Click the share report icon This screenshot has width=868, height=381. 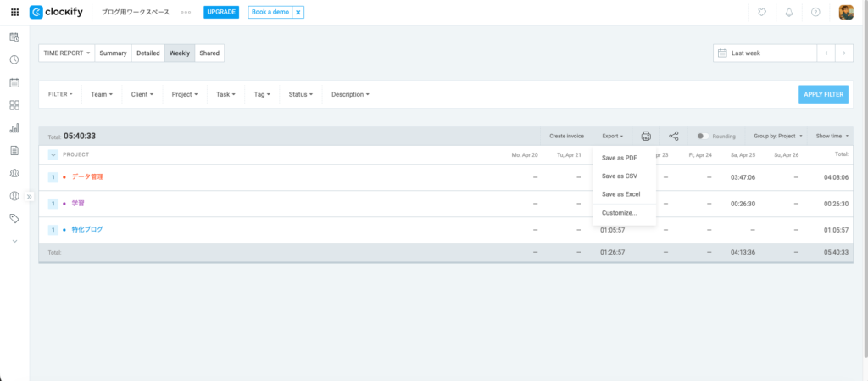coord(674,136)
